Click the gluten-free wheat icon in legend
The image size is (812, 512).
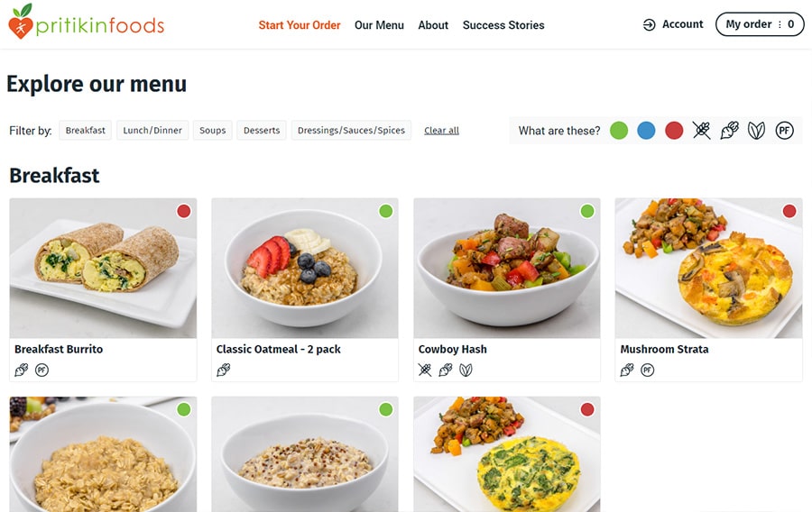coord(702,131)
